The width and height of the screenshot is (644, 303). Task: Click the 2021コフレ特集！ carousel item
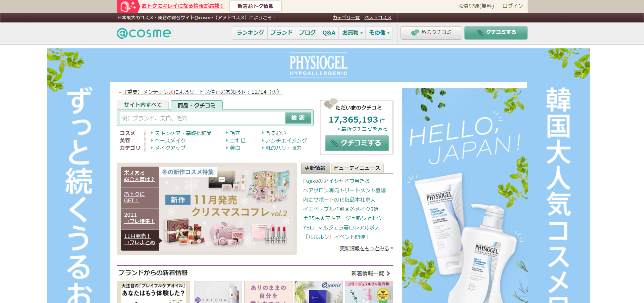pos(140,218)
